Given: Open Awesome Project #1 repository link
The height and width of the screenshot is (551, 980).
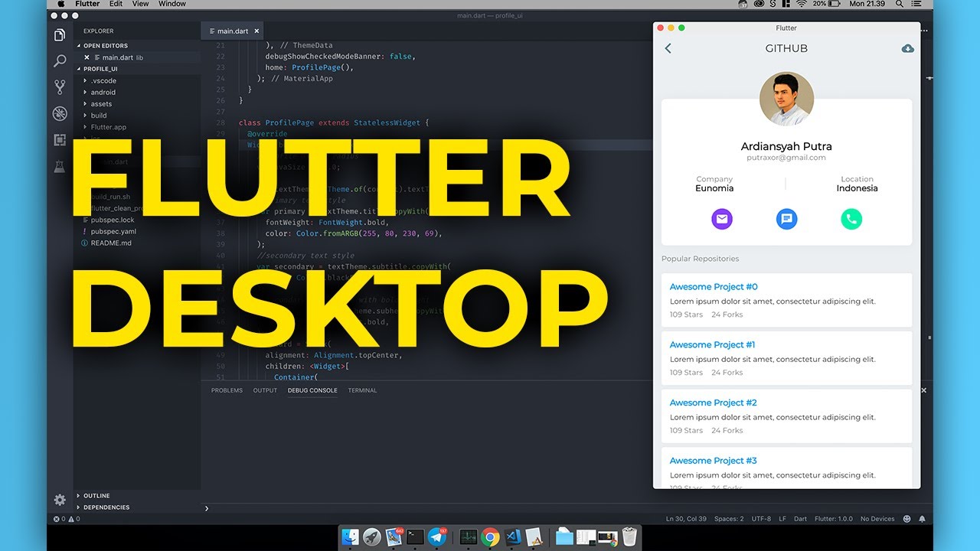Looking at the screenshot, I should 713,345.
